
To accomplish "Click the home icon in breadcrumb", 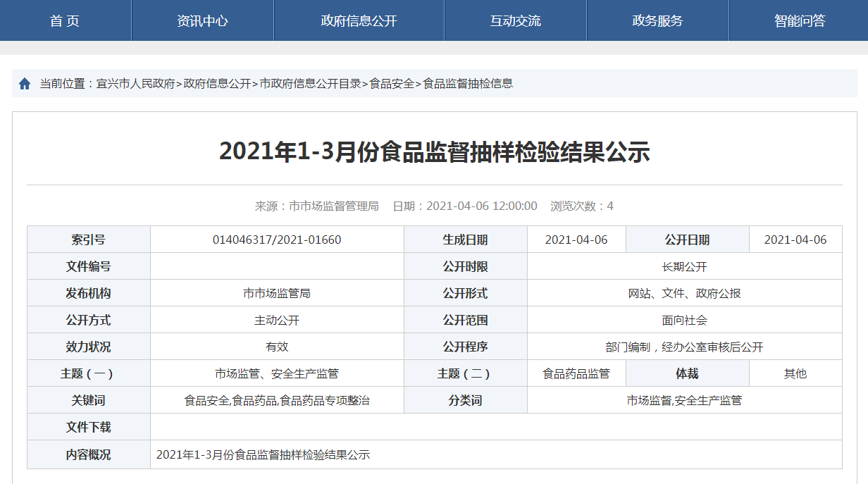I will [x=25, y=84].
